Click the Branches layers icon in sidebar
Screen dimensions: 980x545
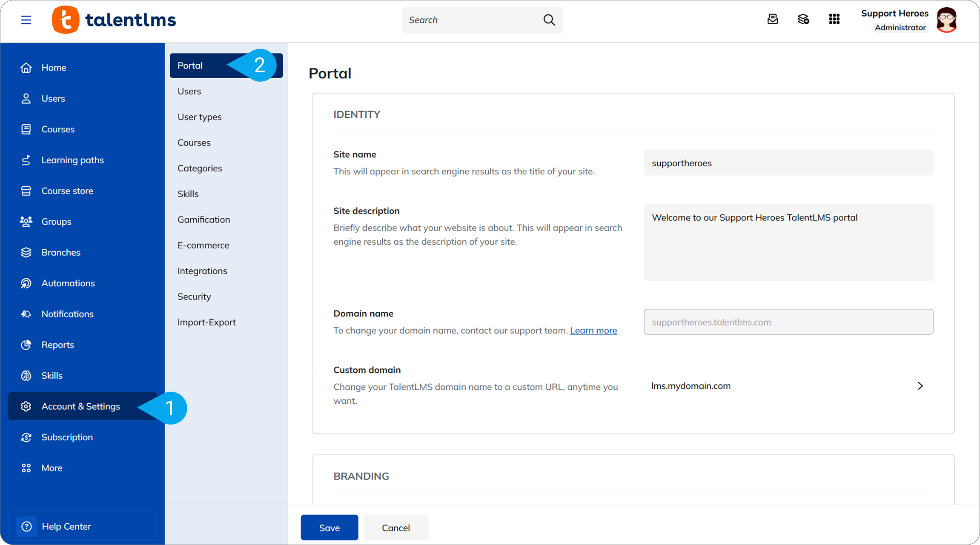point(26,252)
